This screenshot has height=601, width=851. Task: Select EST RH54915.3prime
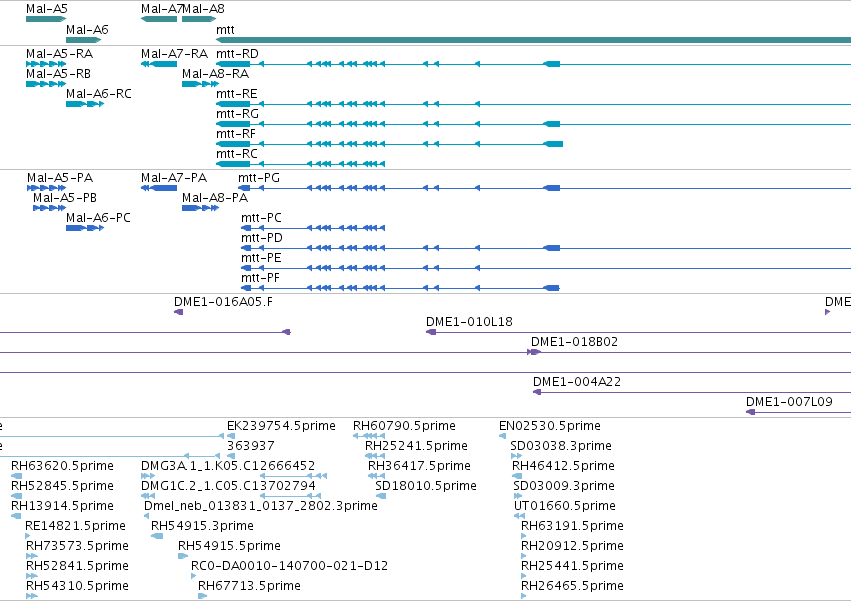(157, 536)
